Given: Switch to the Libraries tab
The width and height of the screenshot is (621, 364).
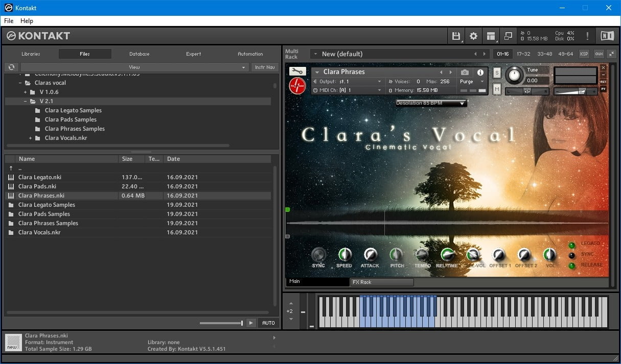Looking at the screenshot, I should [x=31, y=54].
